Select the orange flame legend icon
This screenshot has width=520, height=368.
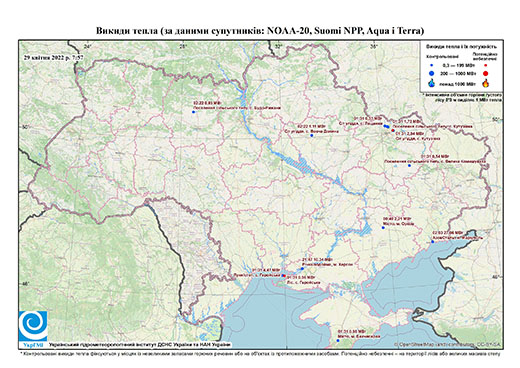486,83
